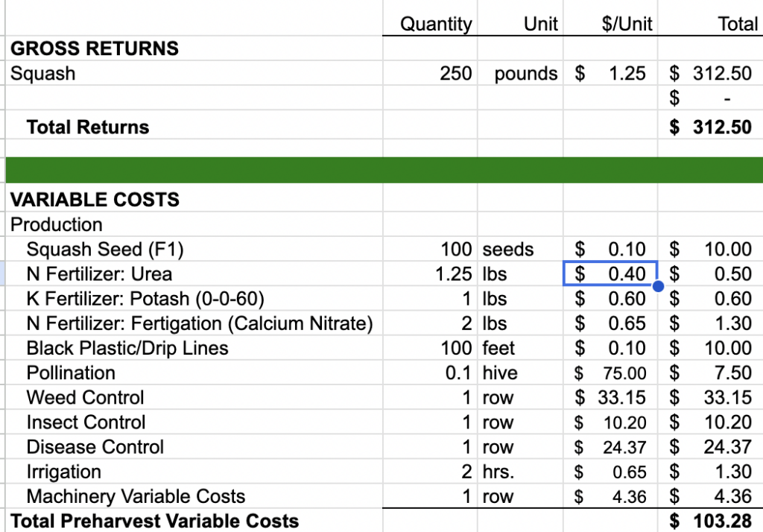Select the Production subheading cell
763x532 pixels.
tap(57, 224)
